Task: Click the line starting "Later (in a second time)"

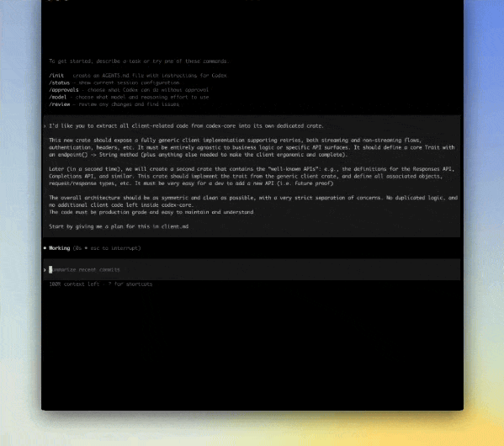Action: click(x=252, y=169)
